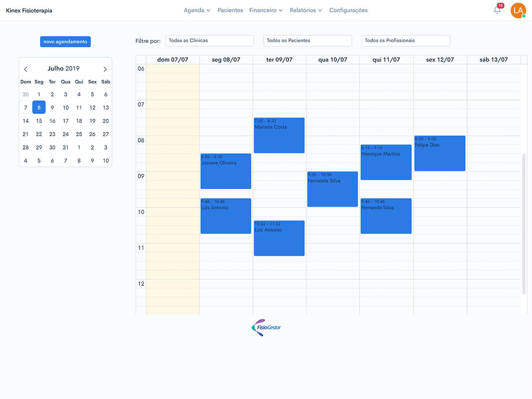Go to previous month in mini calendar
Image resolution: width=532 pixels, height=399 pixels.
click(25, 69)
